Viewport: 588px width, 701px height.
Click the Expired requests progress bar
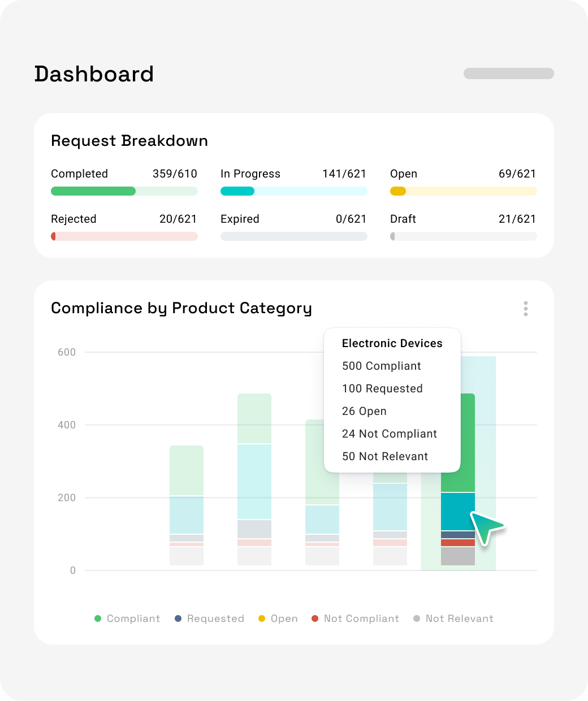pos(294,236)
